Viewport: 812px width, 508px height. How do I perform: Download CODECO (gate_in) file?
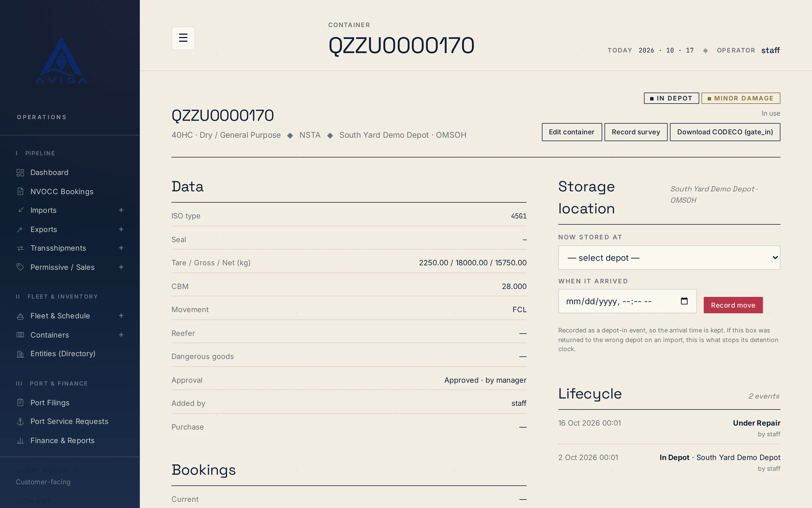[x=725, y=132]
